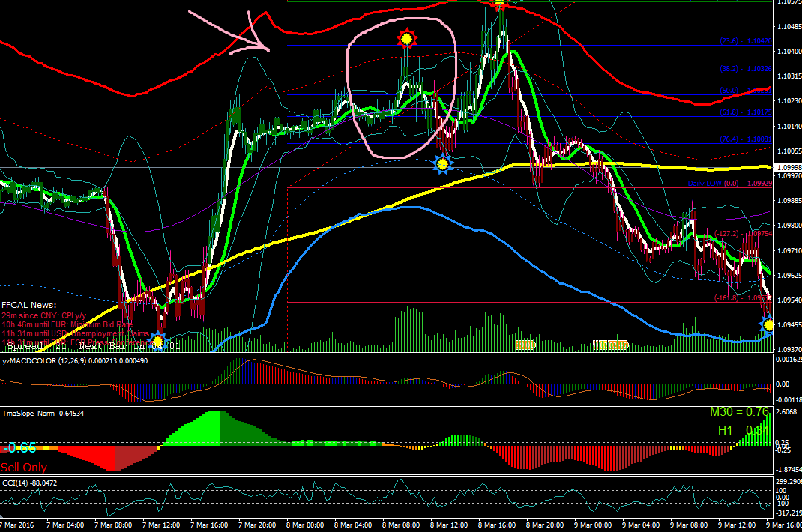Select the 50.0 Fibonacci level label

745,91
